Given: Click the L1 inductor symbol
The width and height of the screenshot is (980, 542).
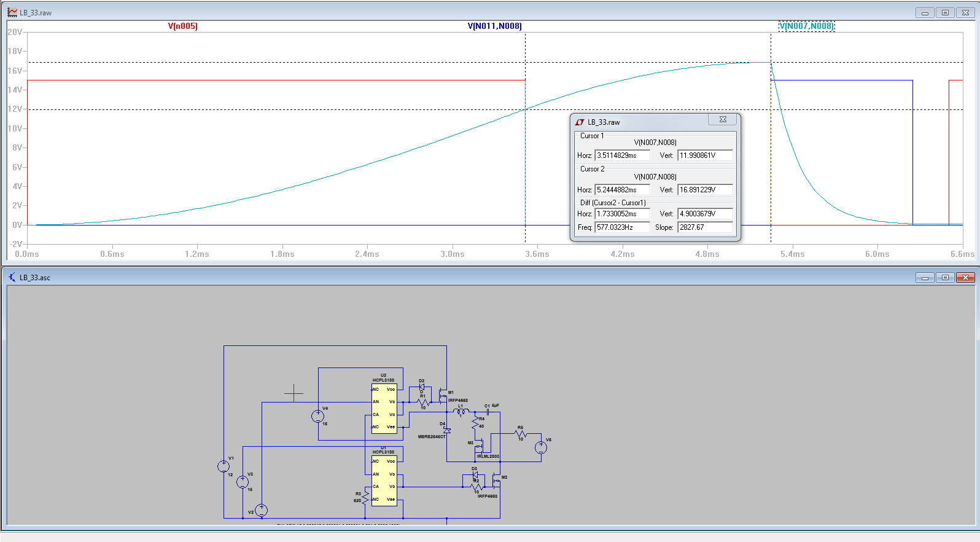Looking at the screenshot, I should [461, 411].
